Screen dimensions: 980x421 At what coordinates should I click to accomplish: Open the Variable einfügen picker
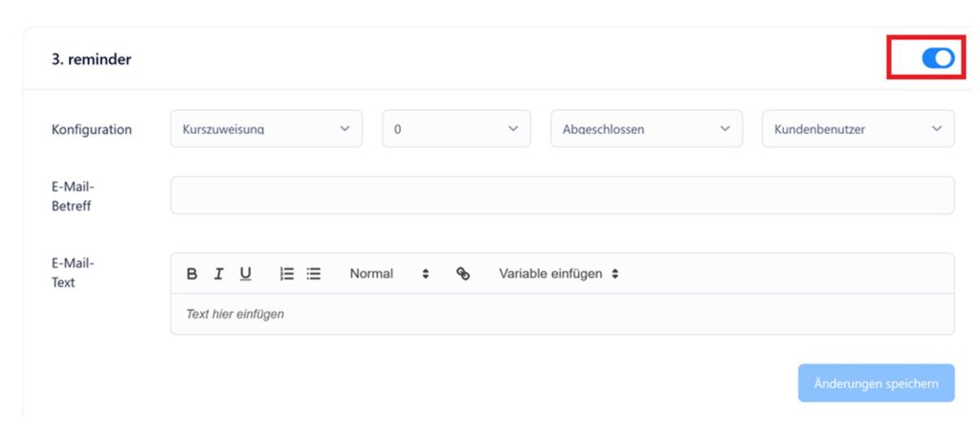(x=559, y=274)
